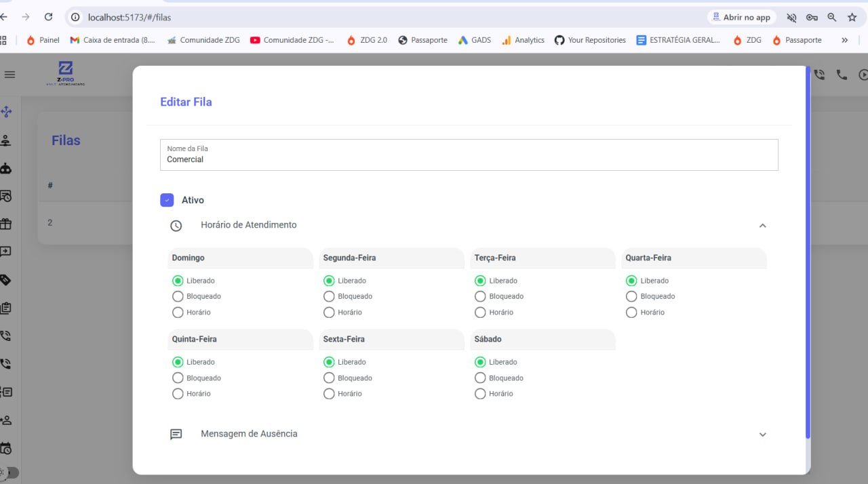Show more bookmarks with double chevron

tap(844, 40)
